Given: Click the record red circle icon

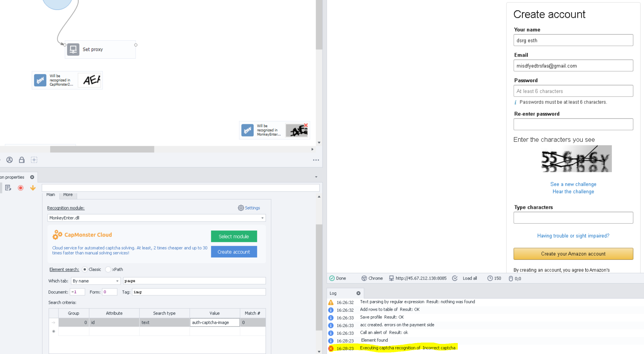Looking at the screenshot, I should pyautogui.click(x=20, y=188).
